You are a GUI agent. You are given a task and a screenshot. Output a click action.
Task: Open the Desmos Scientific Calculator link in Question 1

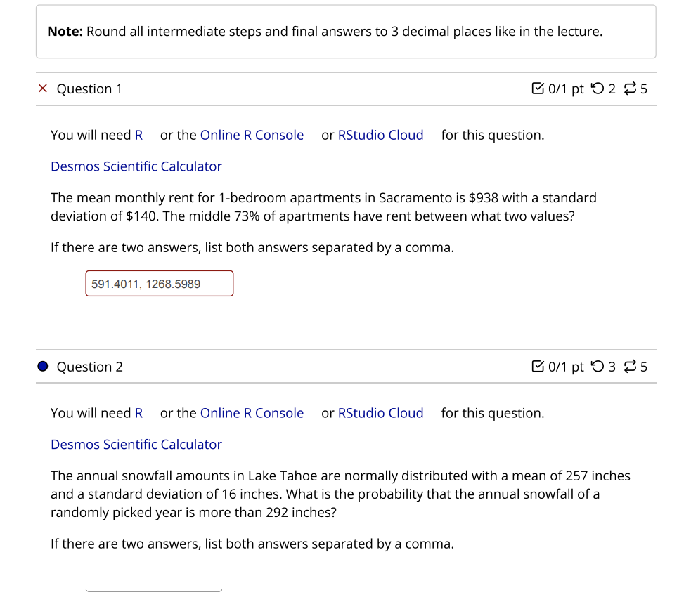tap(136, 166)
